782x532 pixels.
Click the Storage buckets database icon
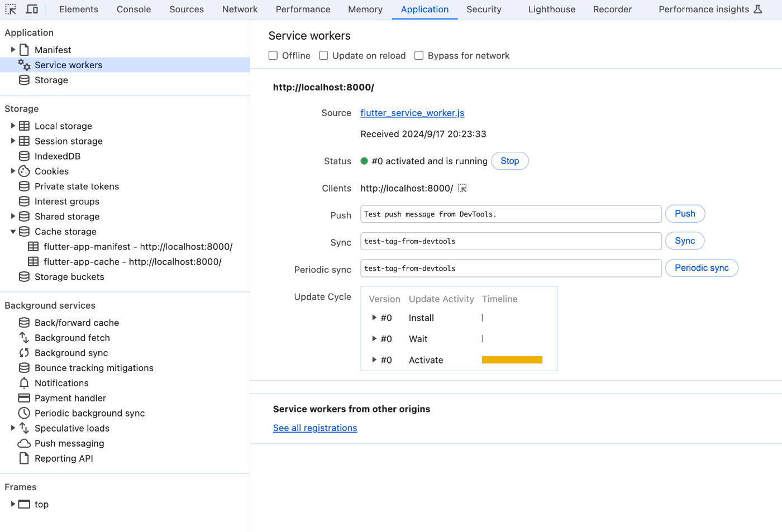(24, 277)
